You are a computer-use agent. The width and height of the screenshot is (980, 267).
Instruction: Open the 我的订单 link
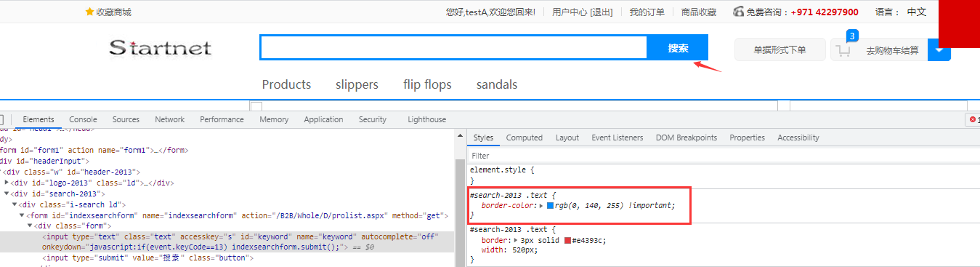click(x=647, y=12)
